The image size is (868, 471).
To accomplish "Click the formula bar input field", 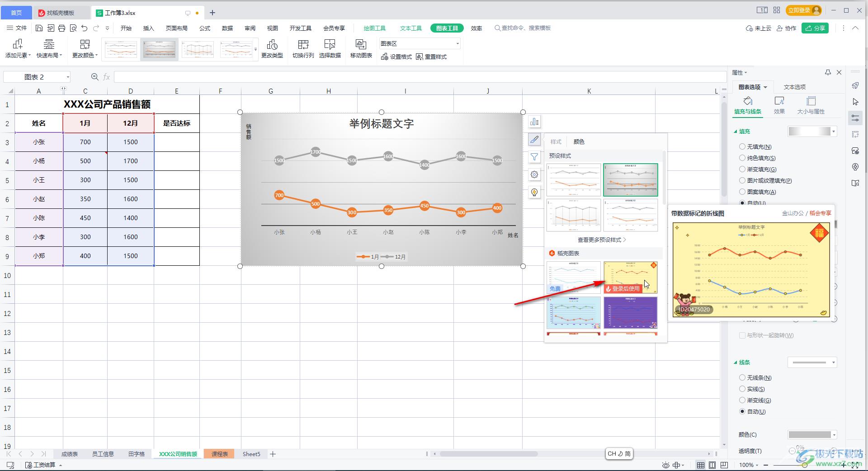I will (x=420, y=77).
